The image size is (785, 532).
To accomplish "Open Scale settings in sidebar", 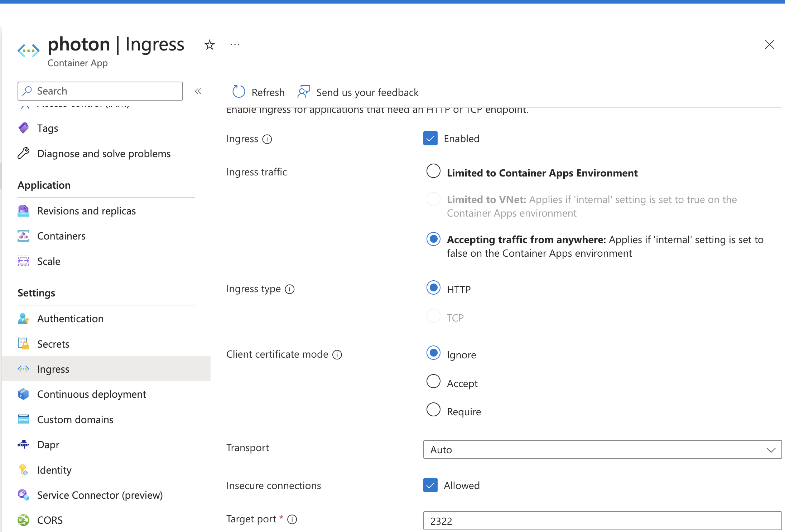I will click(x=49, y=261).
